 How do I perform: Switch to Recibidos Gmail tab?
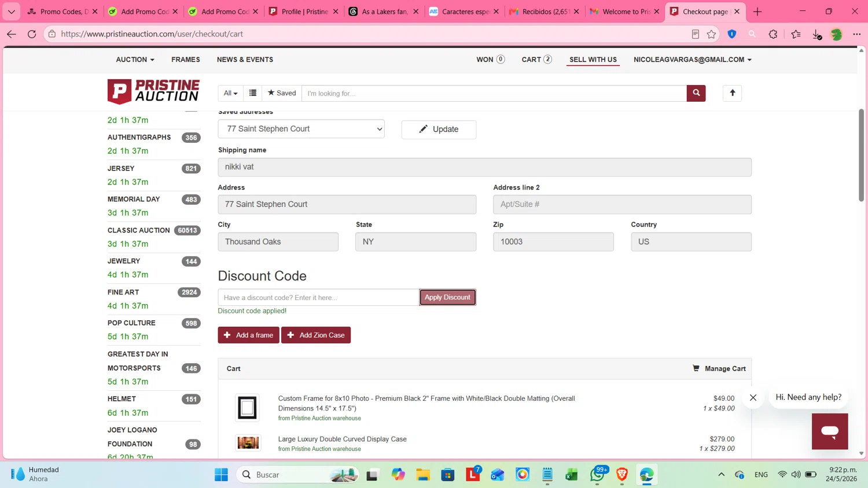point(544,12)
